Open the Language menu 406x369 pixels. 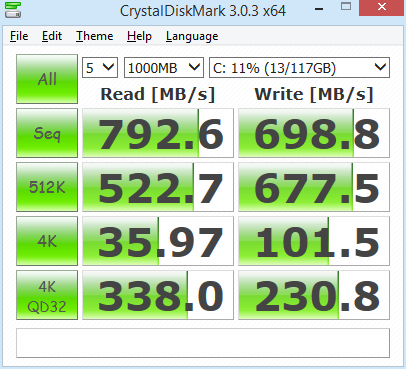192,36
